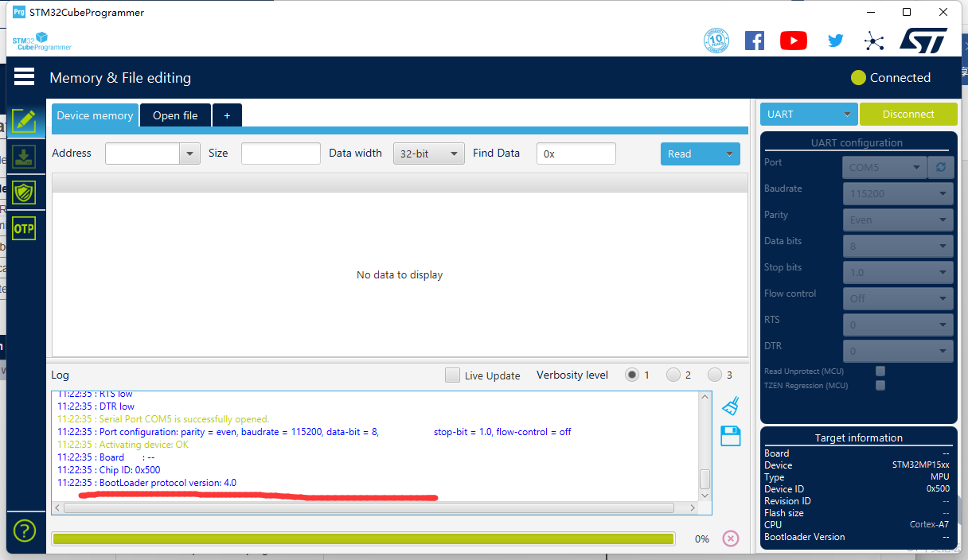
Task: Open the Option Bytes shield icon
Action: pyautogui.click(x=24, y=192)
